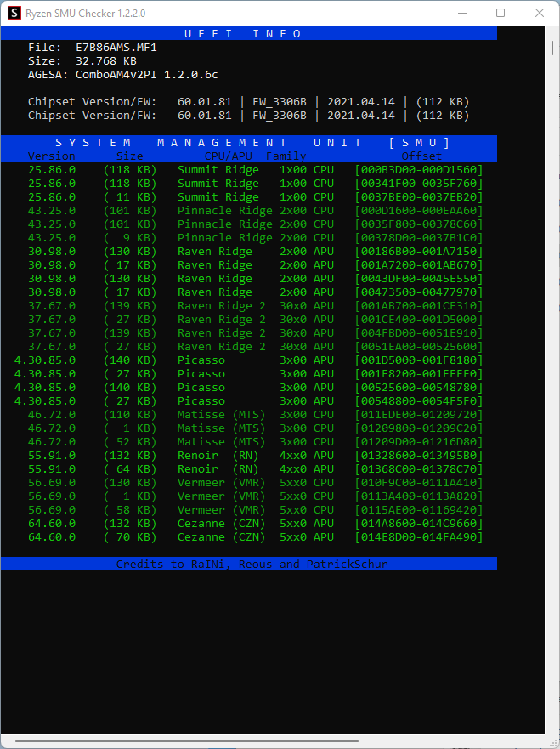This screenshot has width=560, height=749.
Task: Click offset [0037BE00-0037EB20]
Action: (419, 197)
